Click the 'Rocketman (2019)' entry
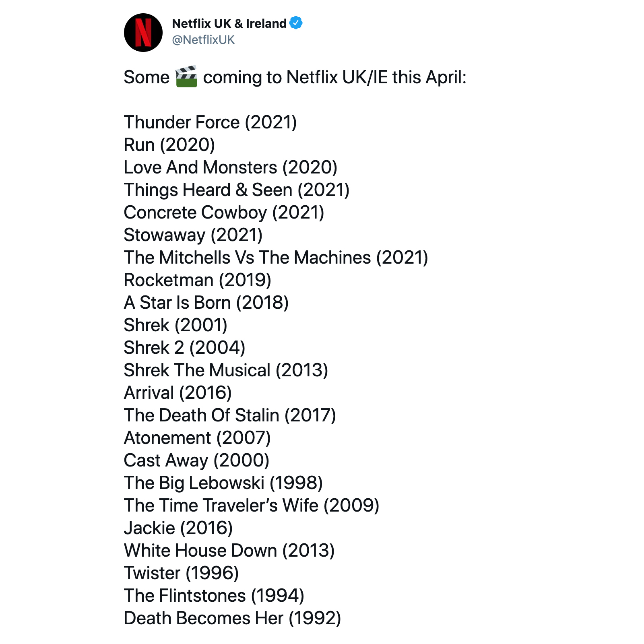 (198, 280)
